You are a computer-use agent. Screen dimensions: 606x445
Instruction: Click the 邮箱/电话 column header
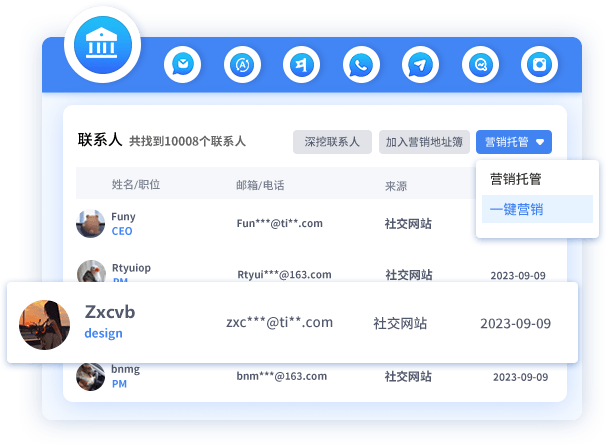click(x=260, y=185)
